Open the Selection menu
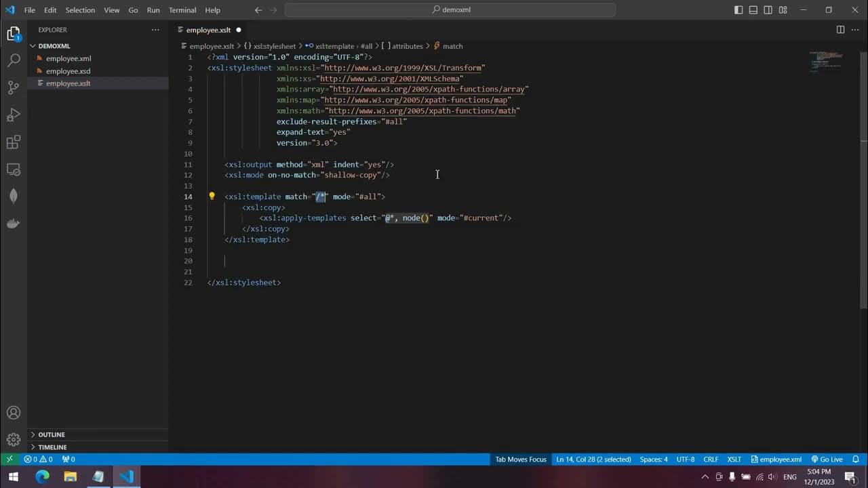868x488 pixels. 80,10
